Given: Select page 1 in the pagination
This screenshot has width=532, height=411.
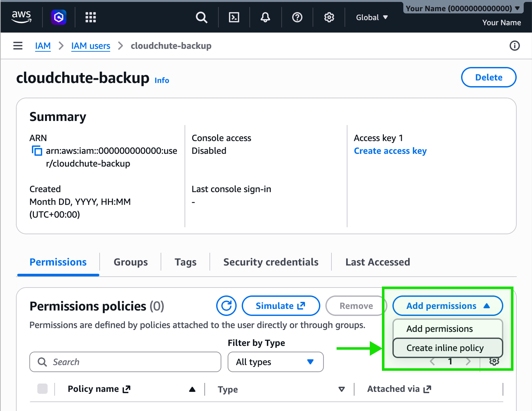Looking at the screenshot, I should pos(450,362).
